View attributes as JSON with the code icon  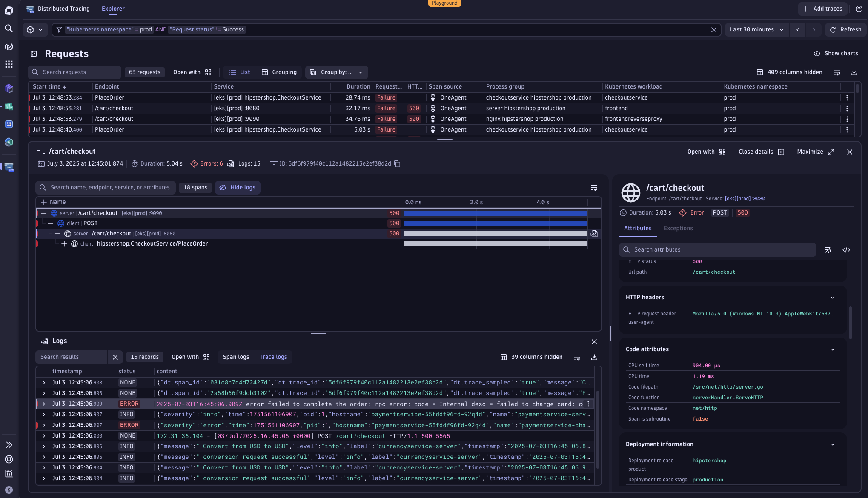[846, 250]
